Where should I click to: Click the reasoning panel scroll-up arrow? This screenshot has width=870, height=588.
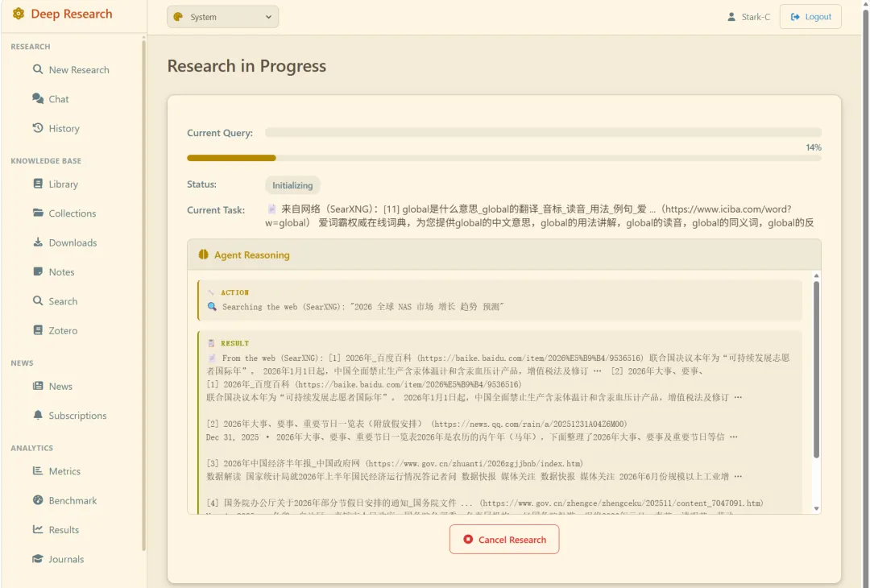point(816,275)
